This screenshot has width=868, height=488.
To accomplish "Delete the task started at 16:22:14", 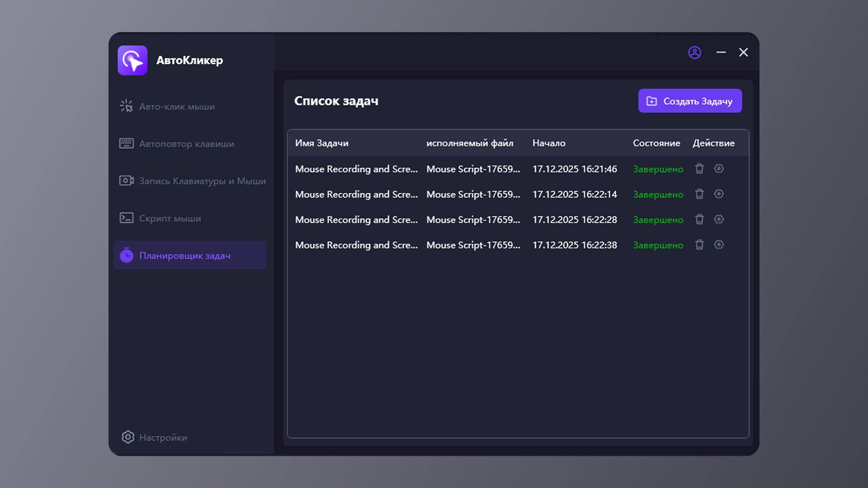I will (699, 194).
